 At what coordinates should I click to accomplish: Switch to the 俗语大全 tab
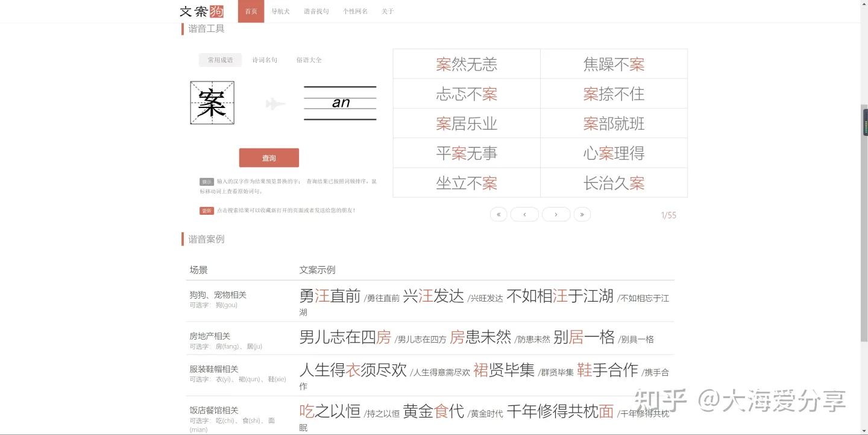point(309,60)
